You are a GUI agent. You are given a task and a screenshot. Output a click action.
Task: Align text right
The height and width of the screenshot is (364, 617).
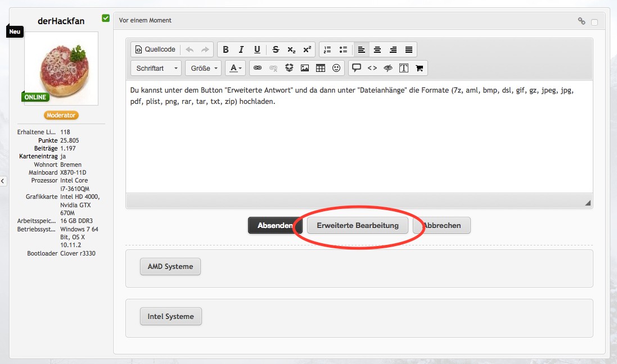click(393, 49)
